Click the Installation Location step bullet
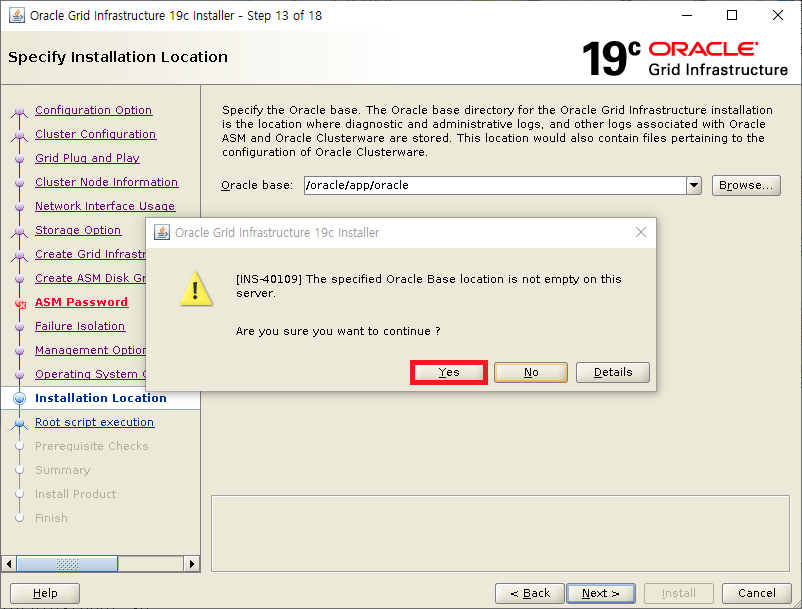Screen dimensions: 802x609 [x=19, y=398]
